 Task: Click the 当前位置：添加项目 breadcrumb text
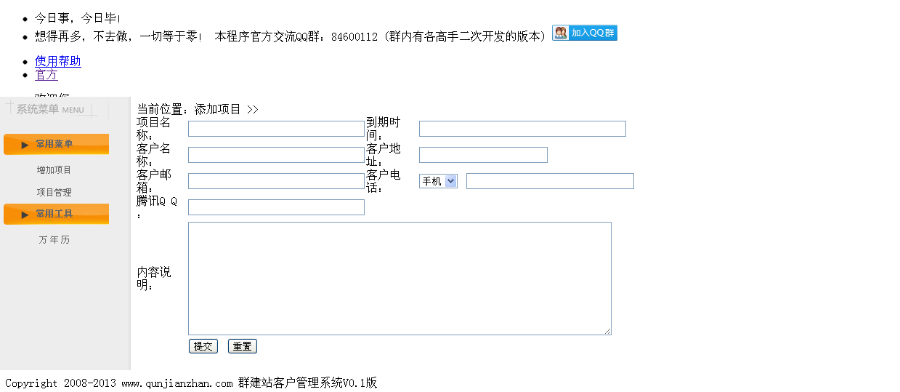(x=197, y=109)
